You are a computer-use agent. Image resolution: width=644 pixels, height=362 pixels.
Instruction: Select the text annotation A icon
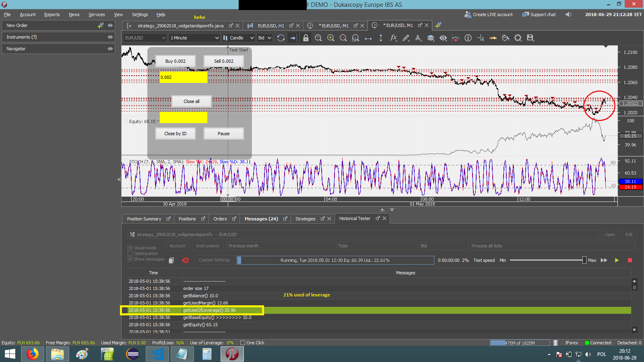point(418,38)
